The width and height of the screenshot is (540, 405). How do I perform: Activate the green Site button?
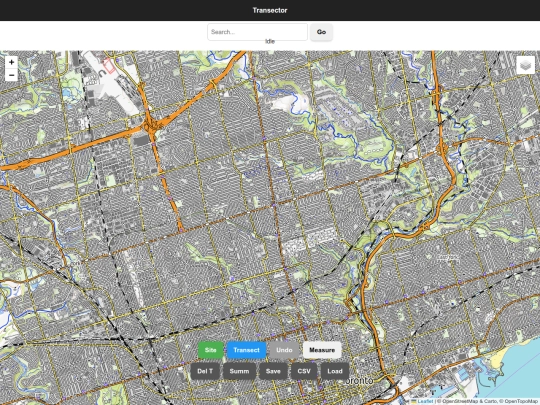[x=211, y=350]
